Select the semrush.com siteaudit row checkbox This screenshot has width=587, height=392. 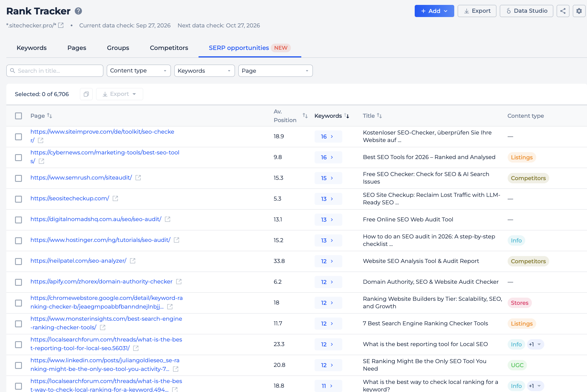click(18, 178)
